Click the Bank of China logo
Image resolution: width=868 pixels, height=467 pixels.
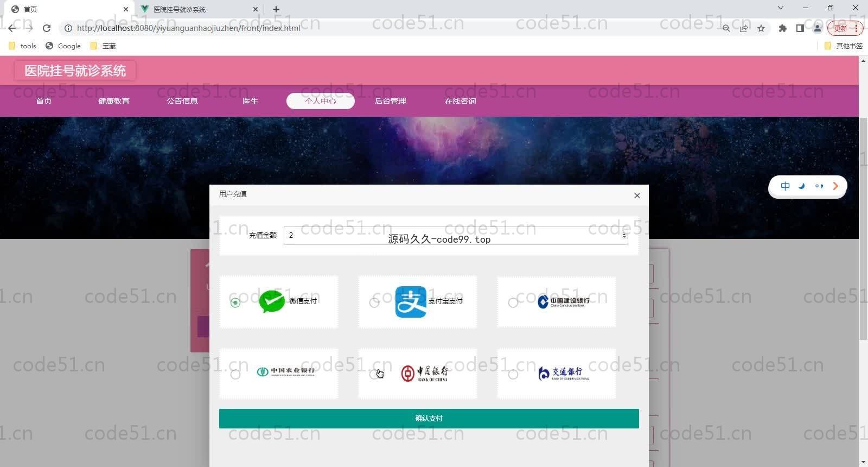click(425, 373)
